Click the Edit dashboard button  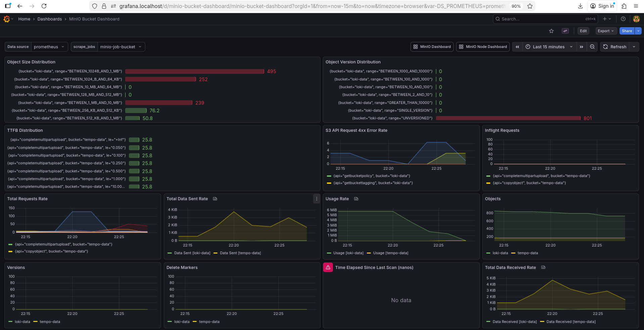coord(583,31)
